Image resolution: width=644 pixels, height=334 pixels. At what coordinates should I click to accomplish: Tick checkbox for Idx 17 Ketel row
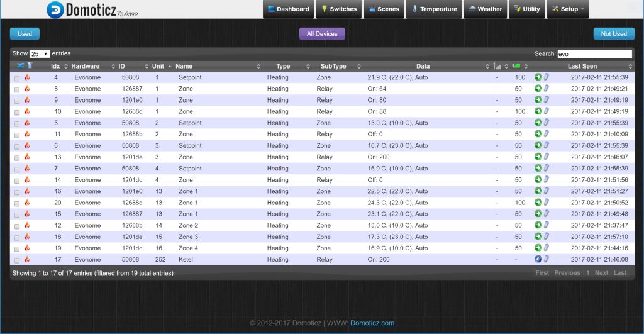point(17,260)
